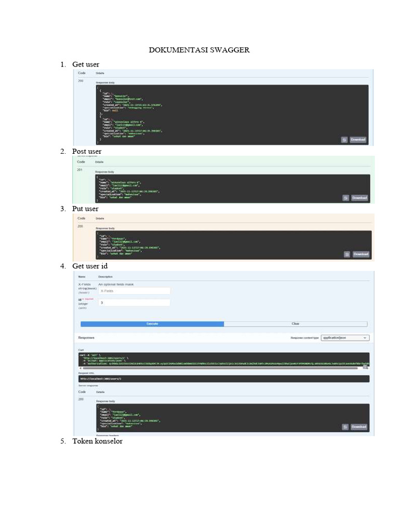The width and height of the screenshot is (399, 532).
Task: Copy the Get user response body
Action: pyautogui.click(x=344, y=140)
